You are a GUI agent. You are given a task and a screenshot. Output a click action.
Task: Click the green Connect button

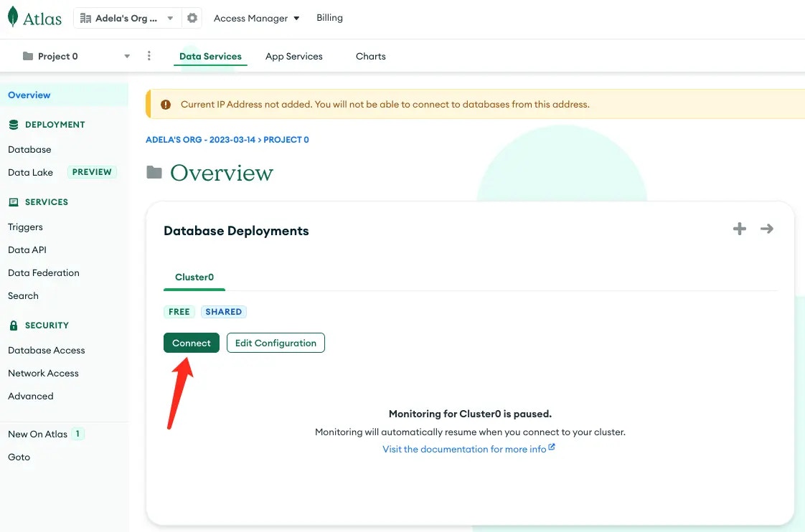coord(192,343)
